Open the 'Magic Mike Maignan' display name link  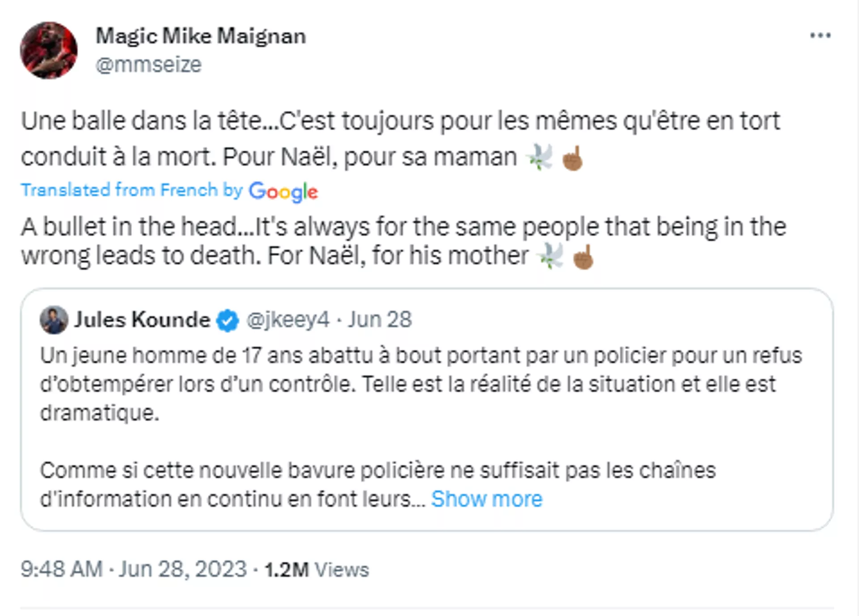[x=201, y=36]
